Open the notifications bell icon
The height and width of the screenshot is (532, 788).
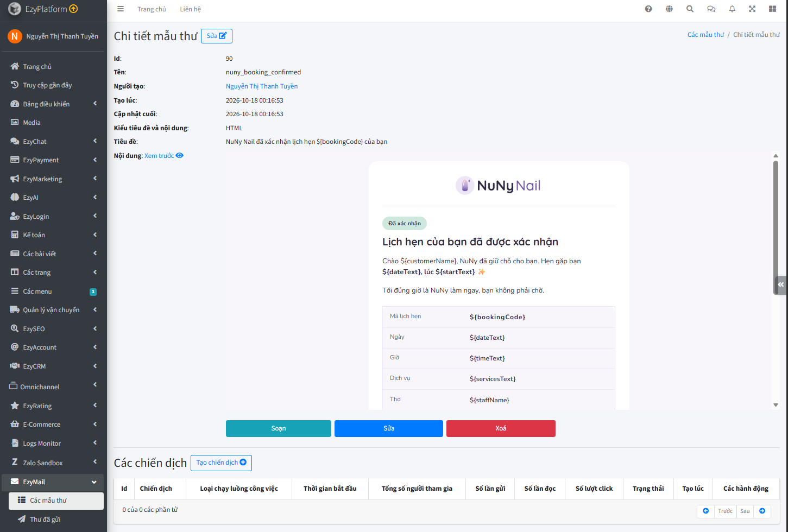(x=732, y=9)
